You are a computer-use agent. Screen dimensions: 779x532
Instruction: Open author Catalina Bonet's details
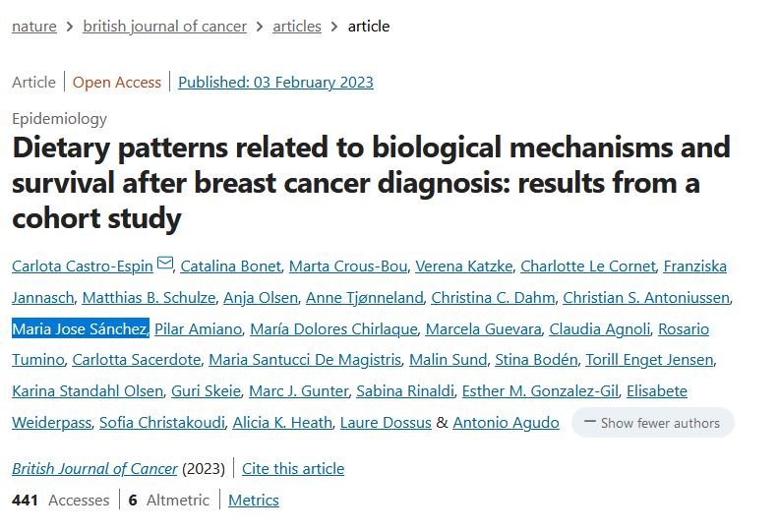(231, 266)
